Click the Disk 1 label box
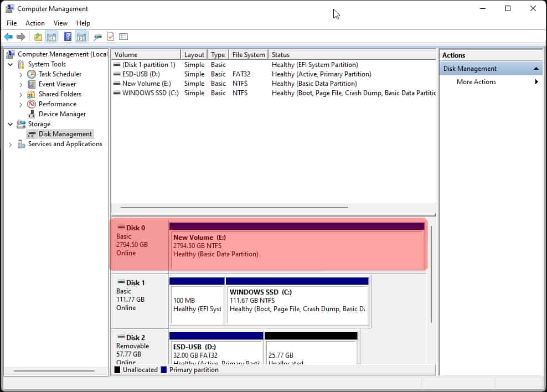Viewport: 547px width, 392px height. (140, 301)
